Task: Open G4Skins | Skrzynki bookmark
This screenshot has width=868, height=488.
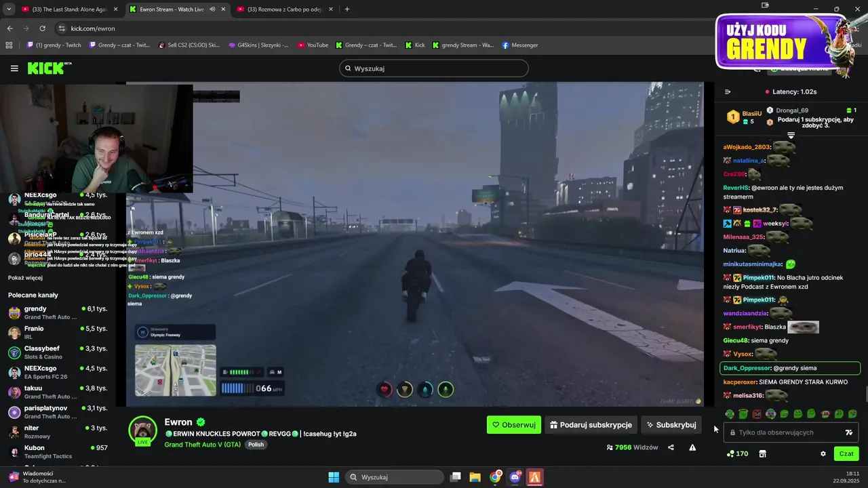Action: pos(258,45)
